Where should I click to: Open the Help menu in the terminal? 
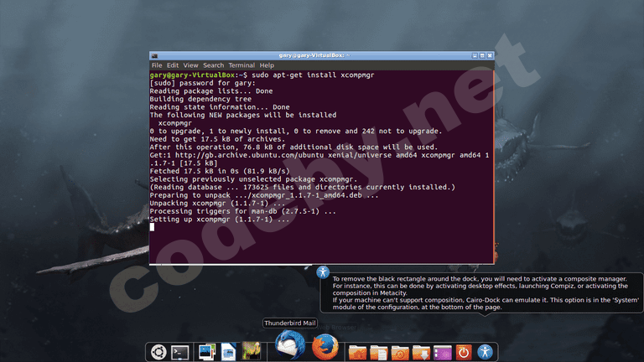(267, 65)
